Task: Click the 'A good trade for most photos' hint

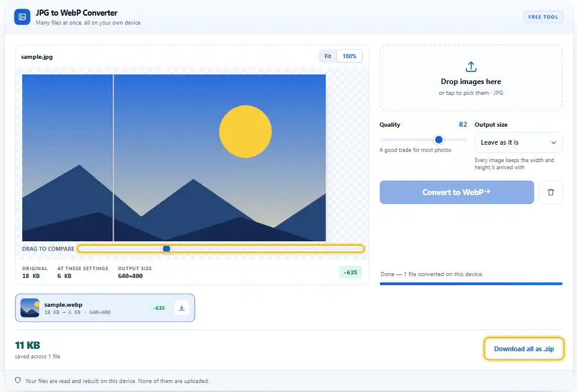Action: (x=415, y=150)
